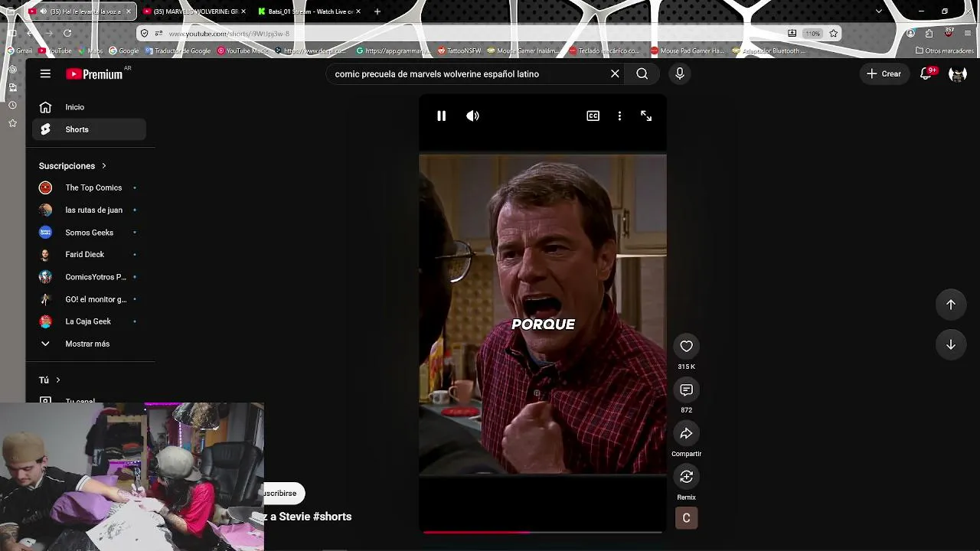Clear the search box with the X
The image size is (980, 551).
[x=615, y=73]
